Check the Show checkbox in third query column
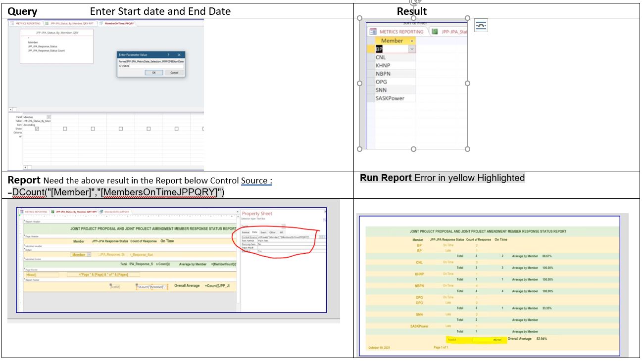Image resolution: width=644 pixels, height=361 pixels. pyautogui.click(x=93, y=129)
